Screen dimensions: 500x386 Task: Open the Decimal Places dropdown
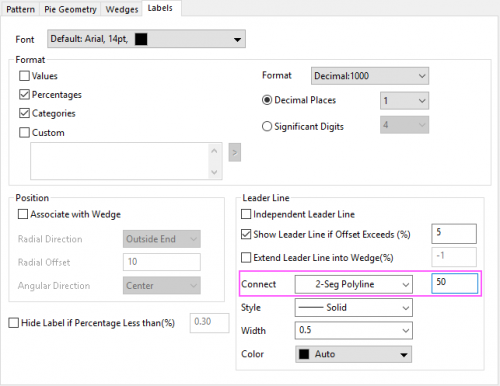(404, 101)
